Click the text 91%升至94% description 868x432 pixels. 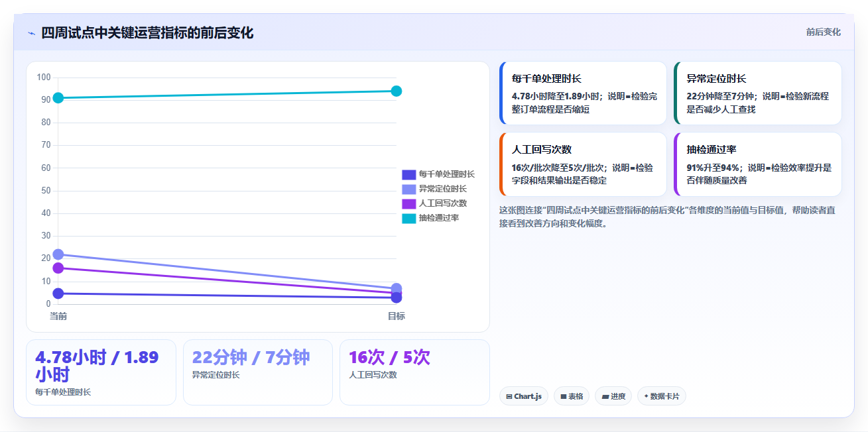tap(759, 174)
